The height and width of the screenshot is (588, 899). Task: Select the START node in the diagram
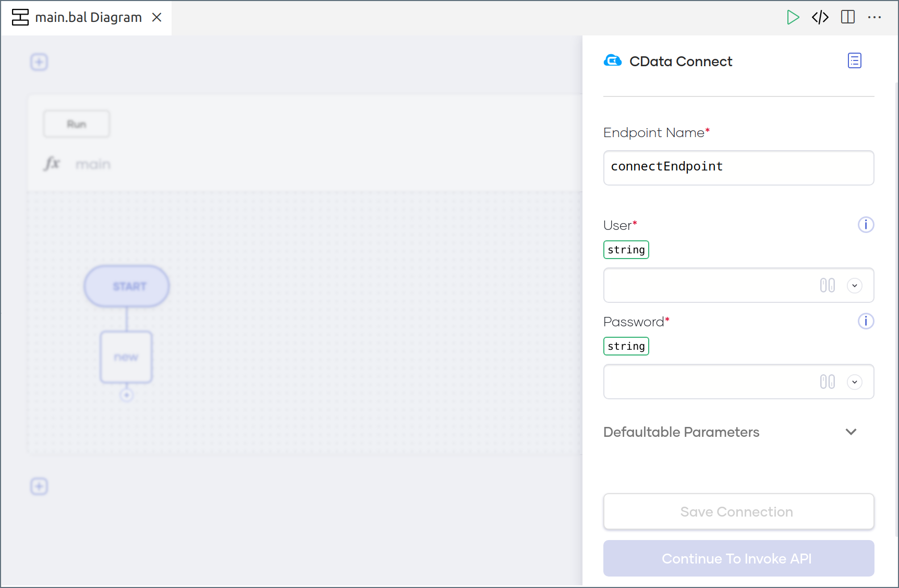(127, 286)
